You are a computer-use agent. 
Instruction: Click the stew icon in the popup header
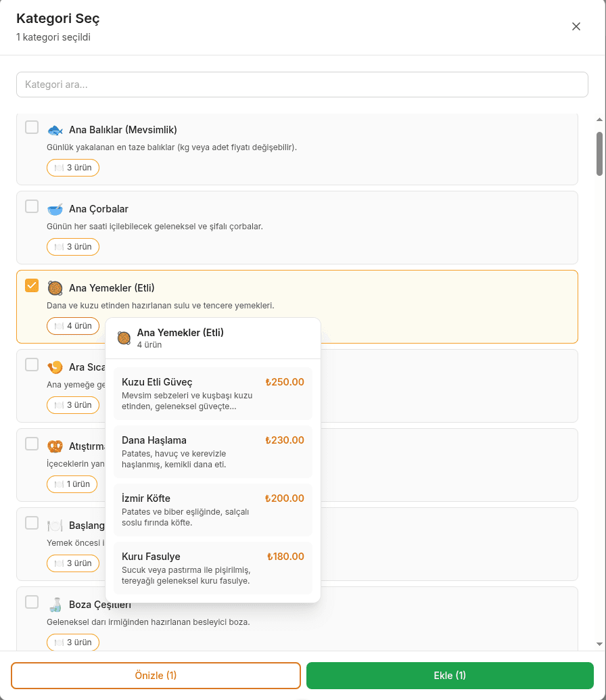pyautogui.click(x=124, y=338)
